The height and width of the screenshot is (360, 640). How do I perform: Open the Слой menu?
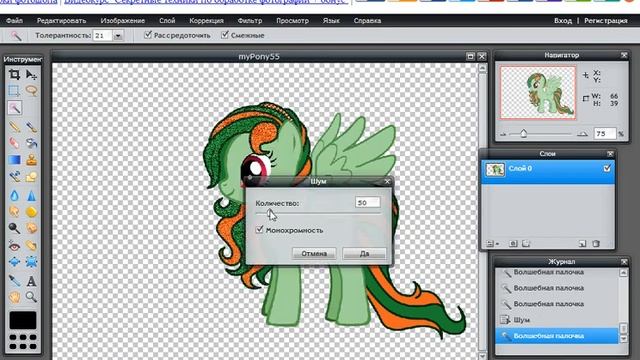(167, 20)
